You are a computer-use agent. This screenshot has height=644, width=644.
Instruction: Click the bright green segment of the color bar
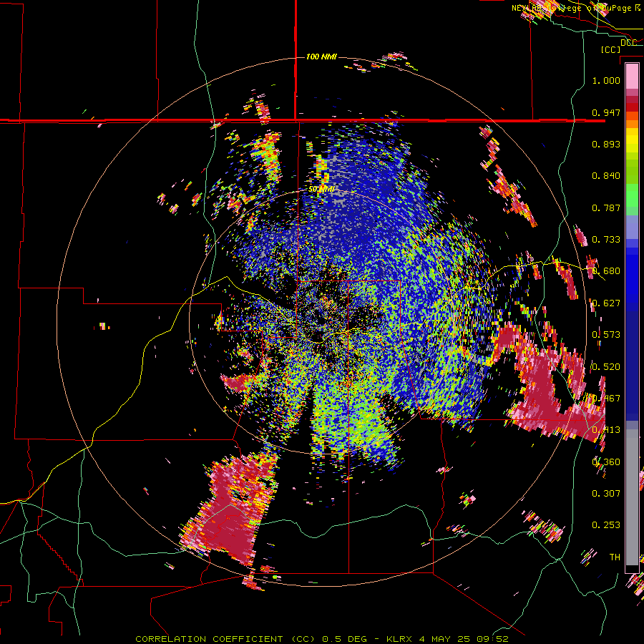point(632,195)
